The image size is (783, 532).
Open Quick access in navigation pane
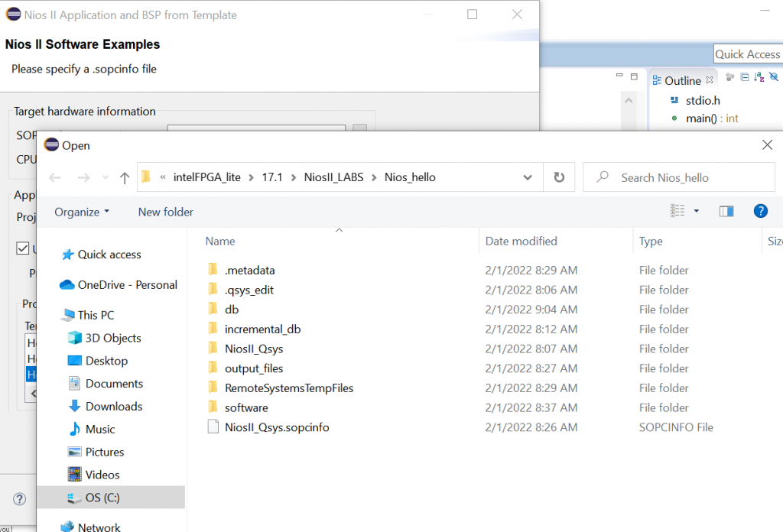pos(109,255)
